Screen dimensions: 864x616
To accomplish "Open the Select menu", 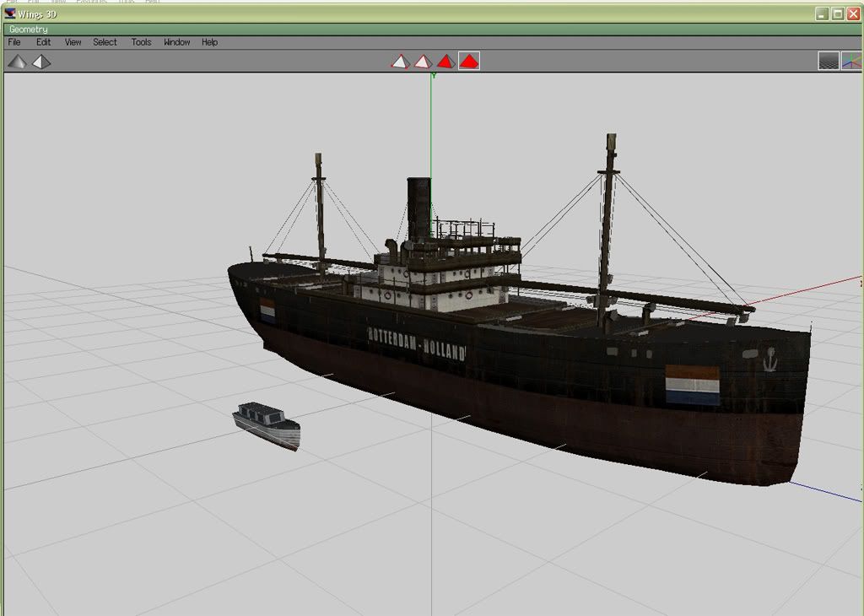I will pyautogui.click(x=105, y=42).
